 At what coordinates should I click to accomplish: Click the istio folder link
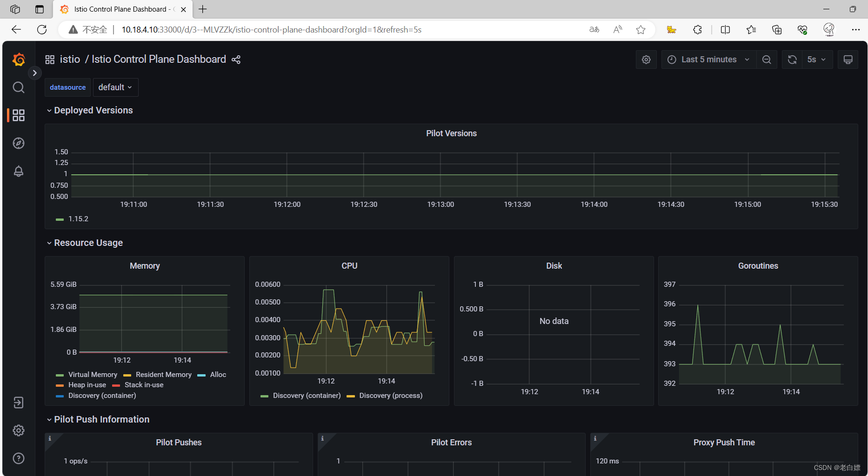(70, 59)
